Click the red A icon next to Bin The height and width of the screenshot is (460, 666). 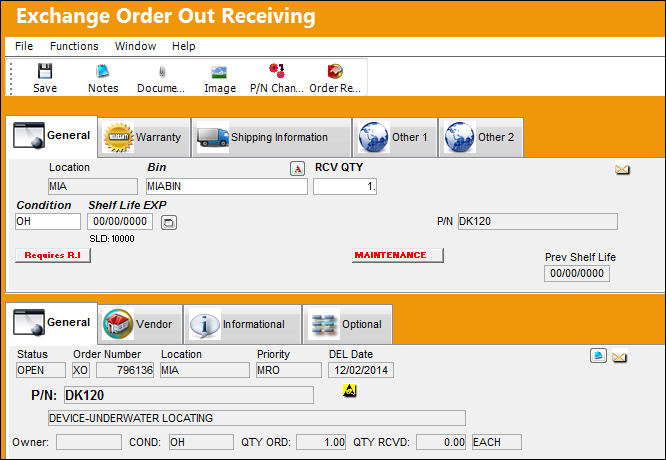[x=297, y=169]
